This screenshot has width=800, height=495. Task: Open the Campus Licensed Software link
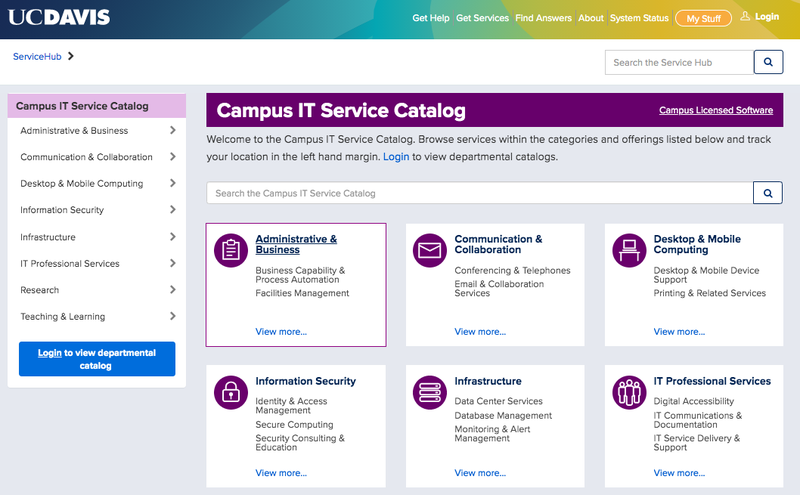tap(716, 110)
